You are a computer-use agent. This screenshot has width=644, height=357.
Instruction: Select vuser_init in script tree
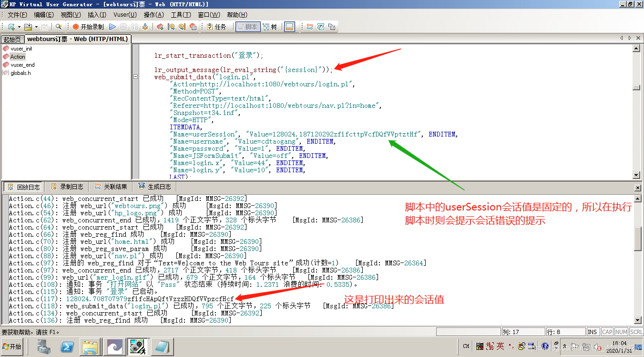(x=21, y=49)
